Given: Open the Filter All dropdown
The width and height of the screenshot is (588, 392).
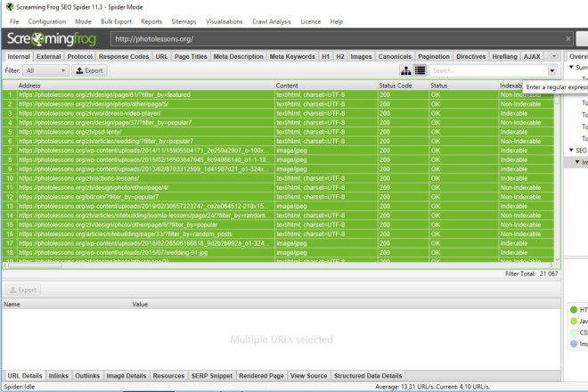Looking at the screenshot, I should (45, 70).
